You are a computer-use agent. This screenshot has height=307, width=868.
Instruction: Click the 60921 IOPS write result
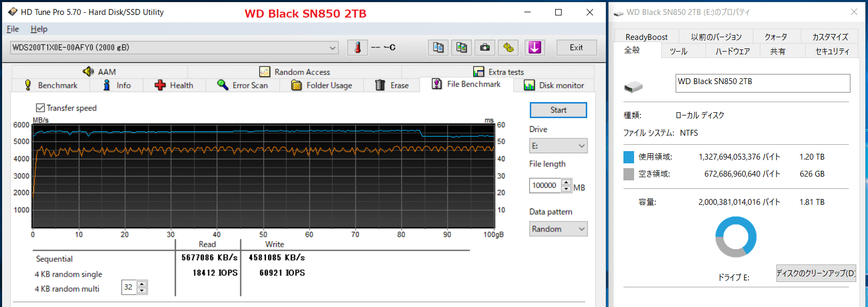click(x=282, y=273)
